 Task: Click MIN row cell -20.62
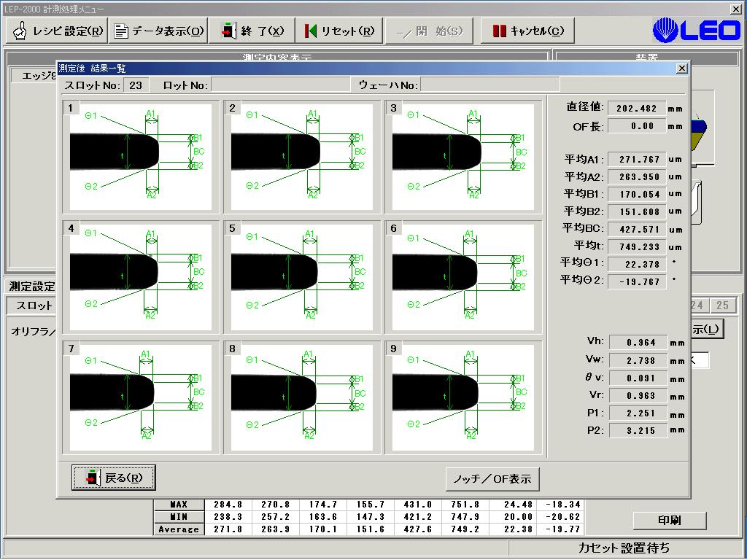click(560, 517)
